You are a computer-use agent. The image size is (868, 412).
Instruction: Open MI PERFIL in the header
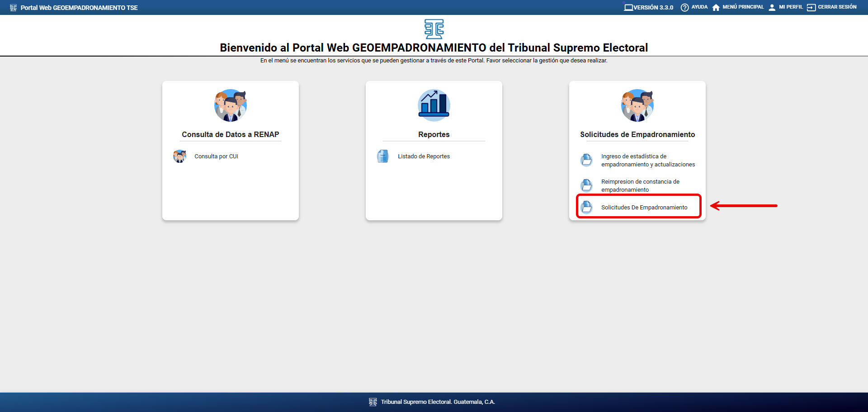[x=791, y=7]
